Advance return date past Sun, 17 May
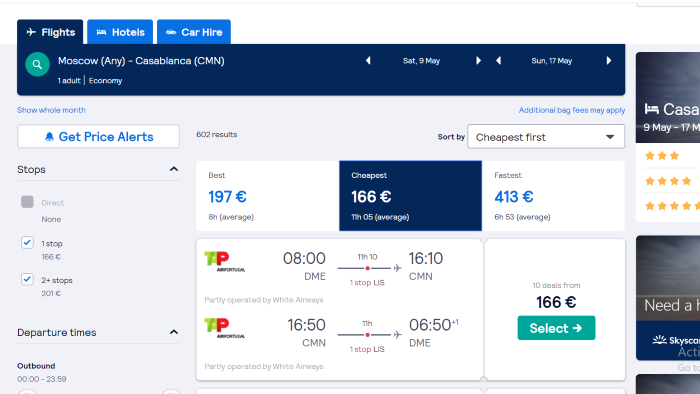 [608, 61]
